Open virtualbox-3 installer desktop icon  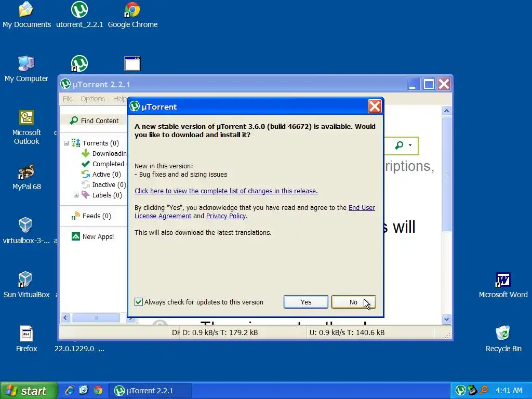[x=26, y=231]
